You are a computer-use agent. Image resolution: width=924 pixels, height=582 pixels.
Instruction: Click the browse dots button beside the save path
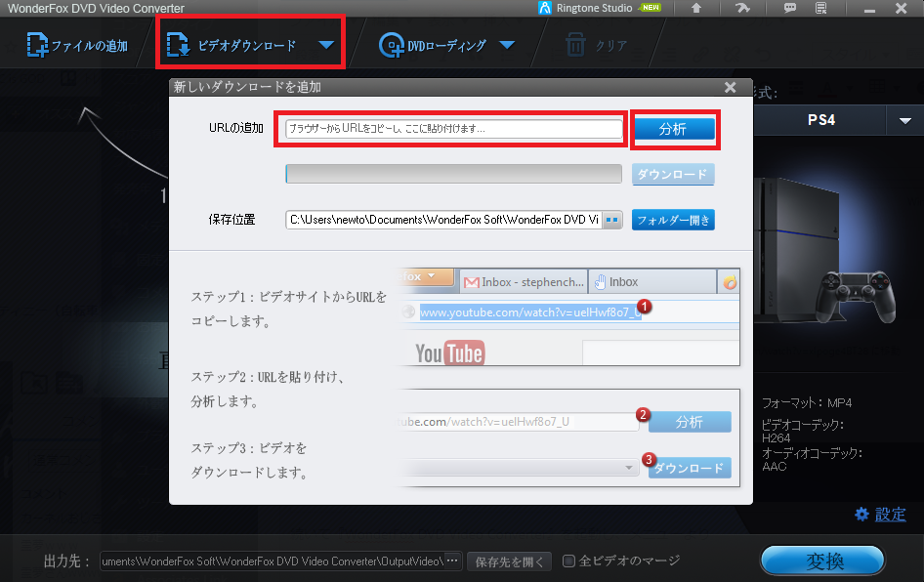tap(612, 220)
